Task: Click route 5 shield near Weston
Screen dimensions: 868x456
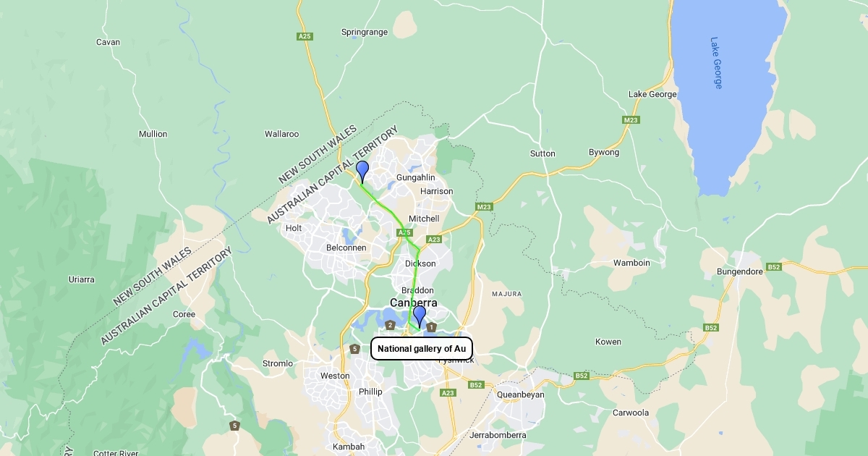Action: [x=354, y=349]
